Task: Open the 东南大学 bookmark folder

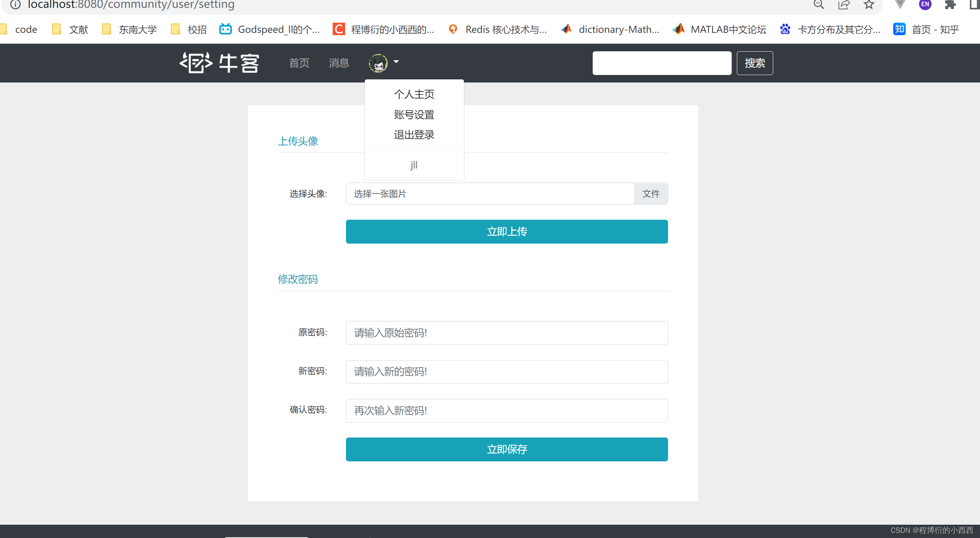Action: point(129,29)
